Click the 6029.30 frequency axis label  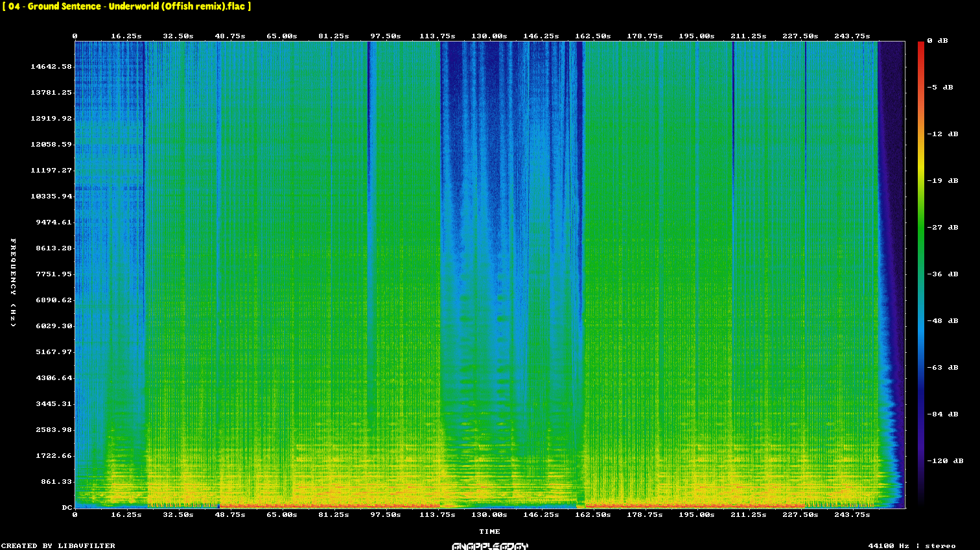pyautogui.click(x=54, y=326)
